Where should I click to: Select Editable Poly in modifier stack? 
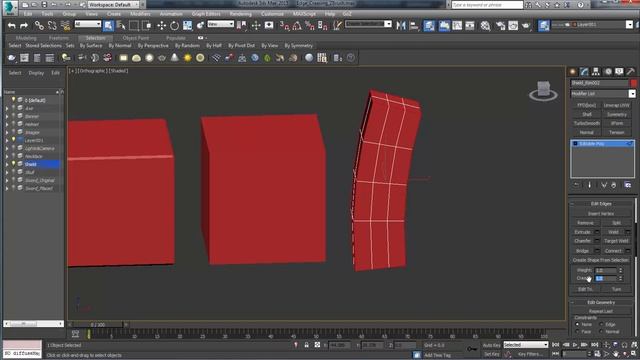click(x=602, y=144)
